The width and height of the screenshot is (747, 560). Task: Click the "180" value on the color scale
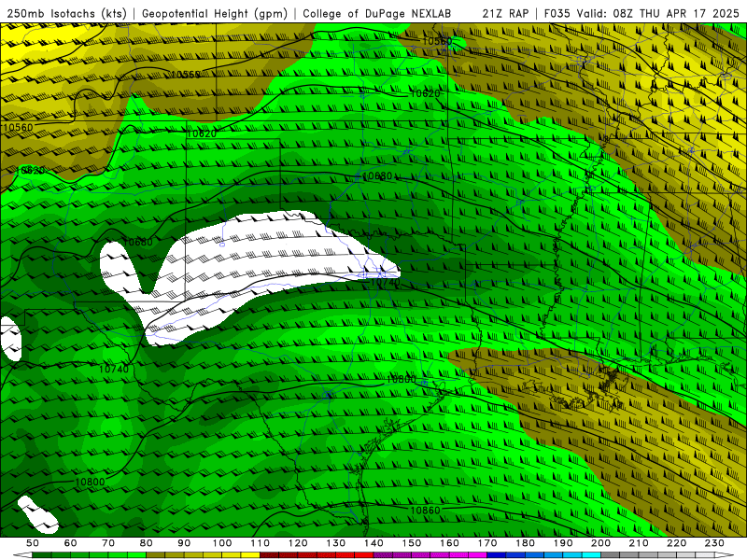click(525, 543)
